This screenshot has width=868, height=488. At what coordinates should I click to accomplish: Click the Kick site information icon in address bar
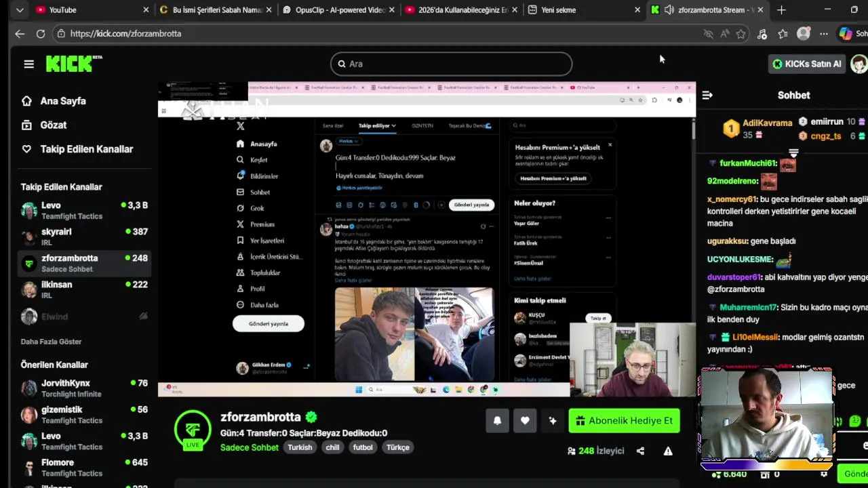(x=62, y=33)
